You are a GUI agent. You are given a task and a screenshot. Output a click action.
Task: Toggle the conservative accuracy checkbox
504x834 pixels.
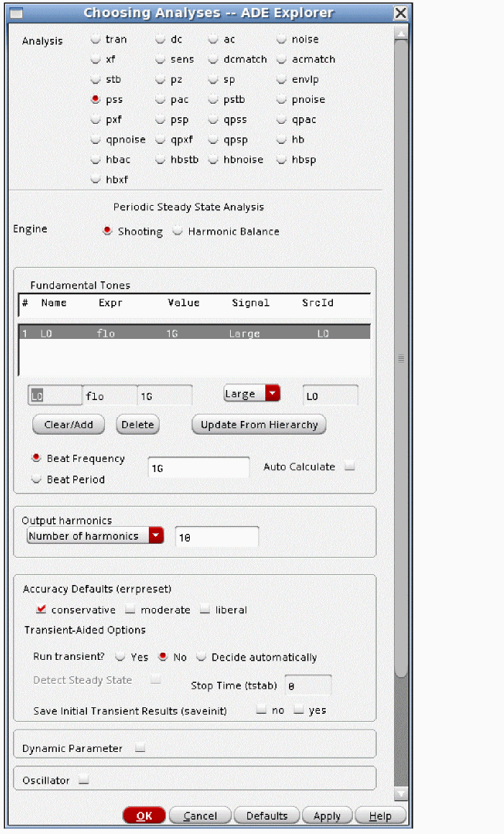tap(41, 609)
